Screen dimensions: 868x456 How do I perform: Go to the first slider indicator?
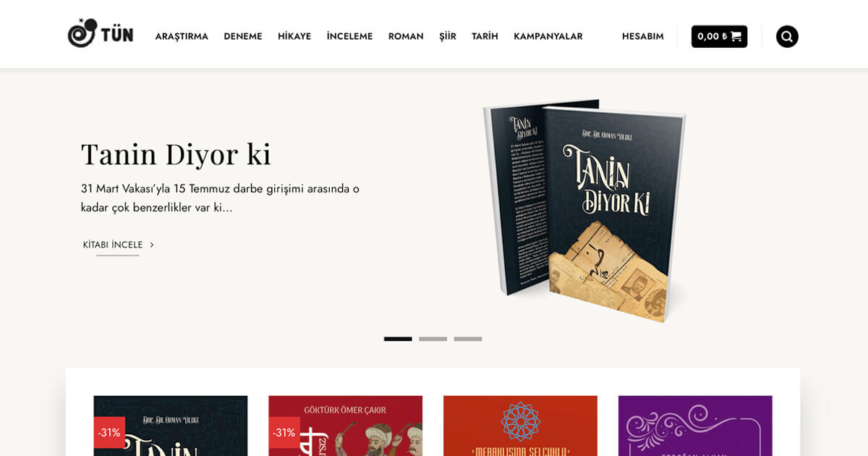point(398,339)
